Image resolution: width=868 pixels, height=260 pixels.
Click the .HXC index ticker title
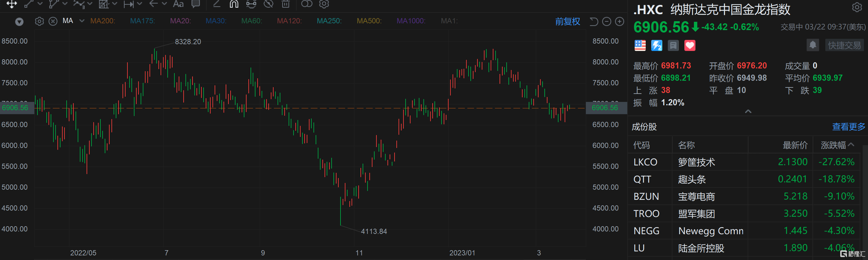pos(648,10)
